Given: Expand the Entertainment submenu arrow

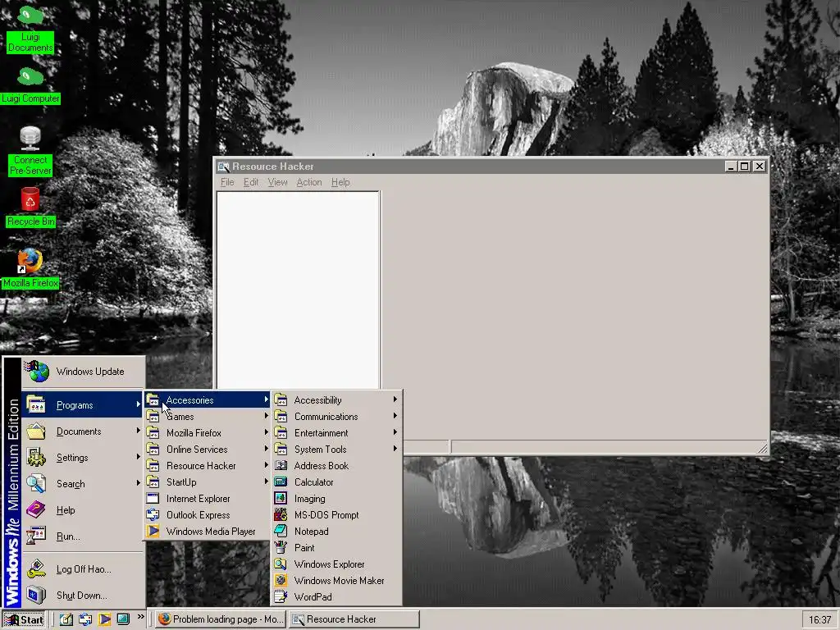Looking at the screenshot, I should pos(395,432).
